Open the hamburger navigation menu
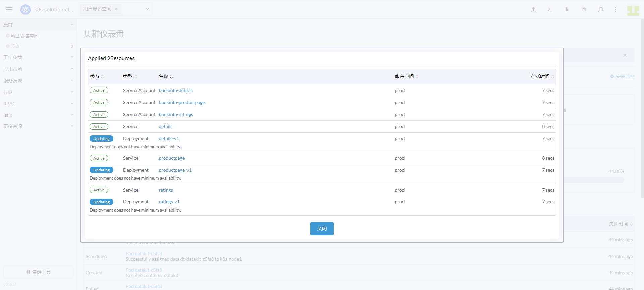Viewport: 644px width, 290px height. 9,9
